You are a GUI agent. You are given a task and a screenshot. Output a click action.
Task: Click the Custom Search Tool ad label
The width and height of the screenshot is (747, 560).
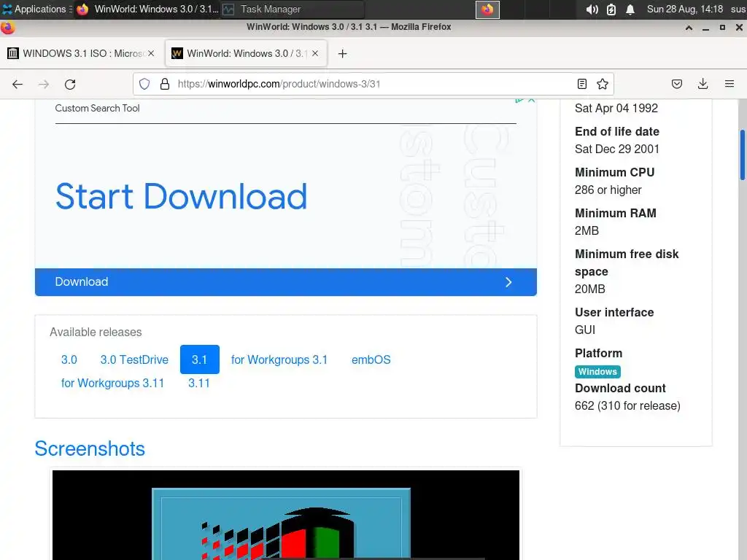tap(97, 108)
